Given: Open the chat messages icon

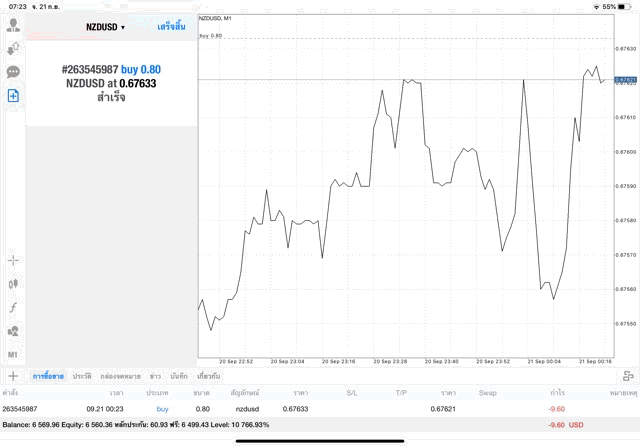Looking at the screenshot, I should click(13, 72).
